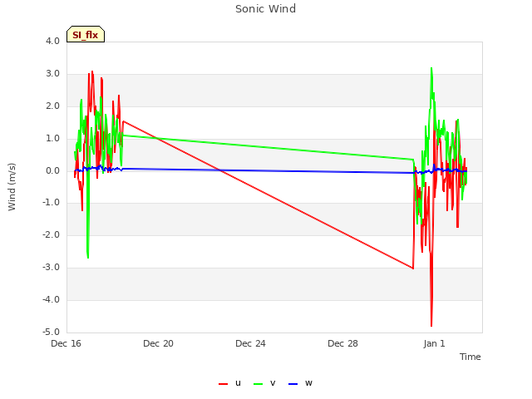Select the Dec 28 axis label
The image size is (532, 399).
tap(342, 343)
